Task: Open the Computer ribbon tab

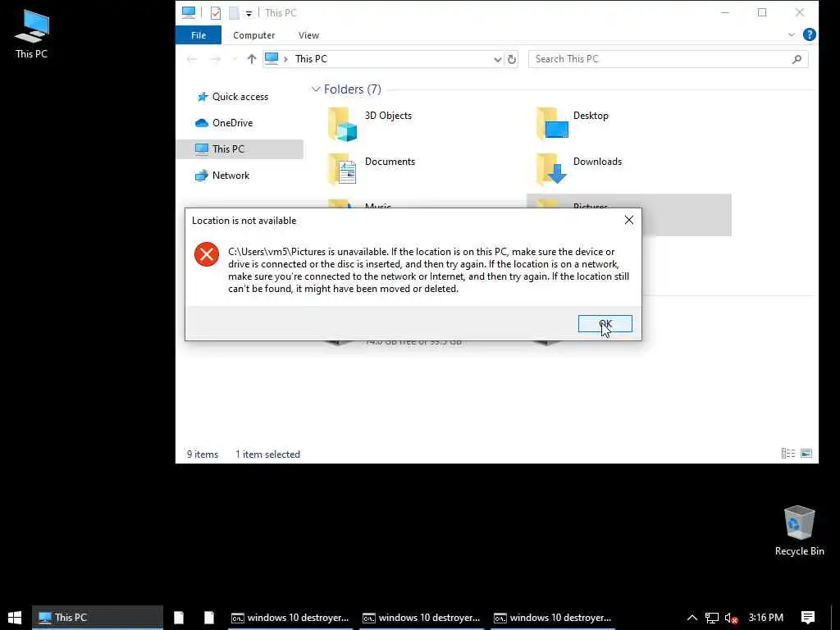Action: point(254,35)
